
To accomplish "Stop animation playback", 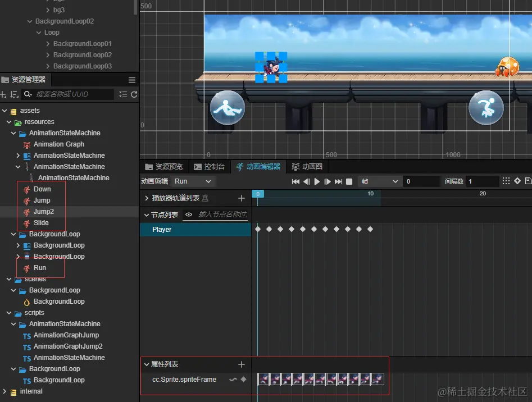I will (349, 182).
